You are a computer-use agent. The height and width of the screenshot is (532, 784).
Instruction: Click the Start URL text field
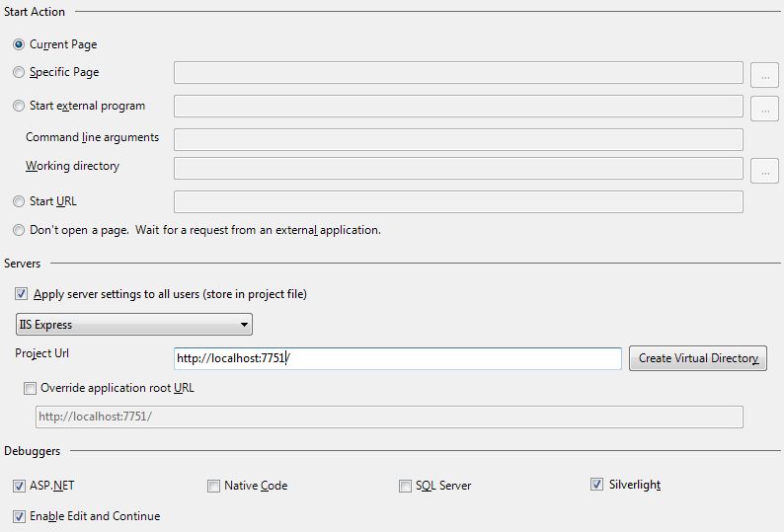pyautogui.click(x=458, y=201)
